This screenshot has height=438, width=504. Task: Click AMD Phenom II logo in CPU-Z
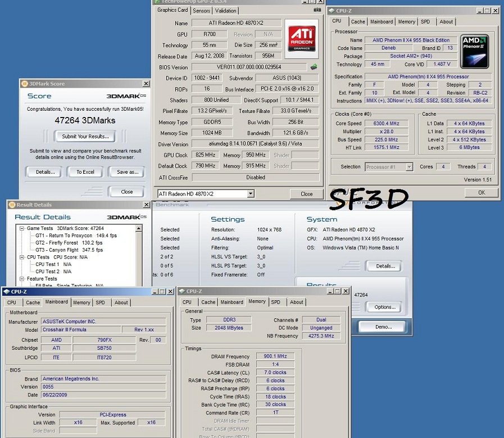(475, 52)
